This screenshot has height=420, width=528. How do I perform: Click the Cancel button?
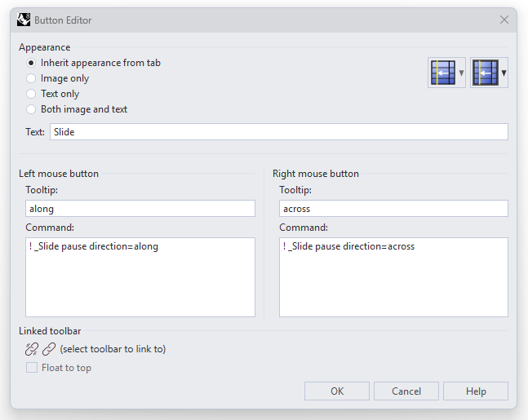click(x=406, y=391)
